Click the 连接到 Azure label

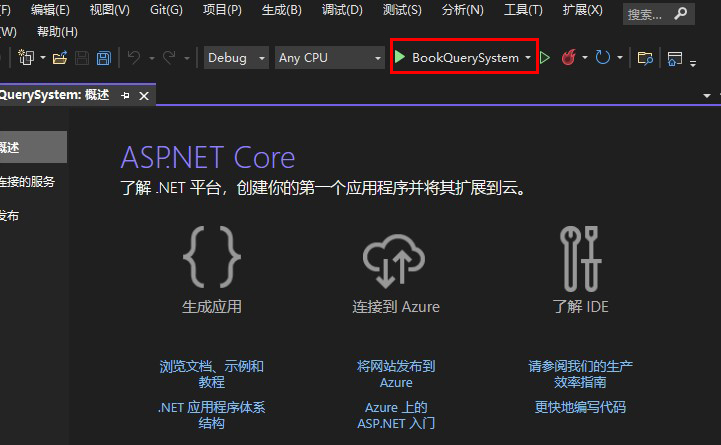pyautogui.click(x=396, y=306)
